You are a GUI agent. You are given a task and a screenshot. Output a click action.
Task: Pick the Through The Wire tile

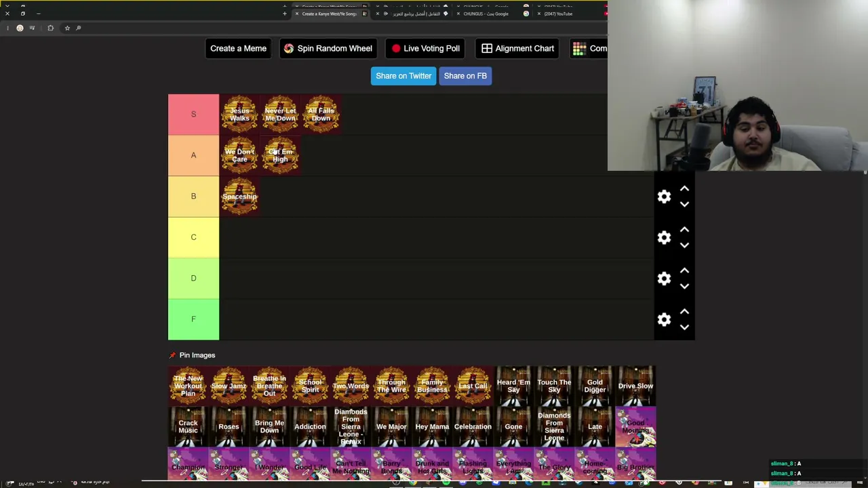pyautogui.click(x=391, y=386)
